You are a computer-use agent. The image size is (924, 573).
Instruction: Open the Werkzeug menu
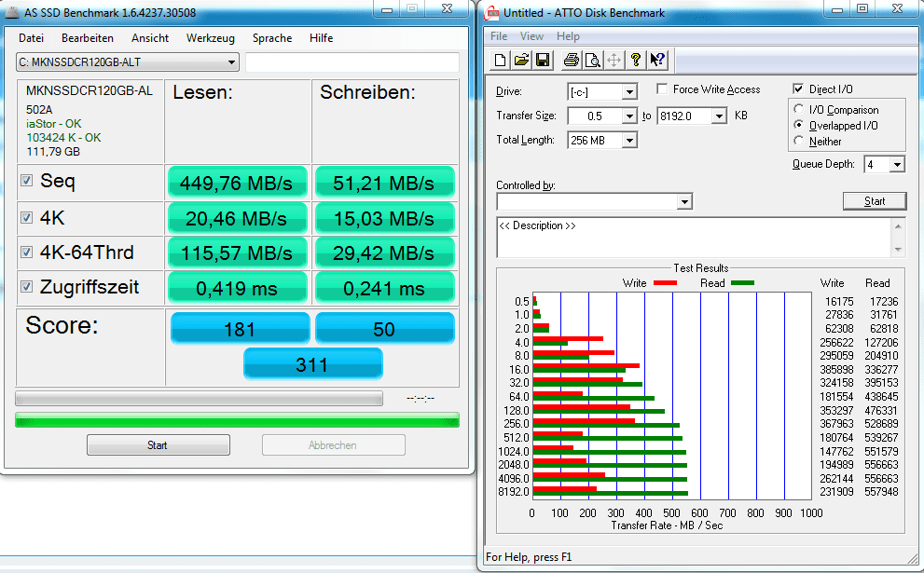click(x=211, y=37)
